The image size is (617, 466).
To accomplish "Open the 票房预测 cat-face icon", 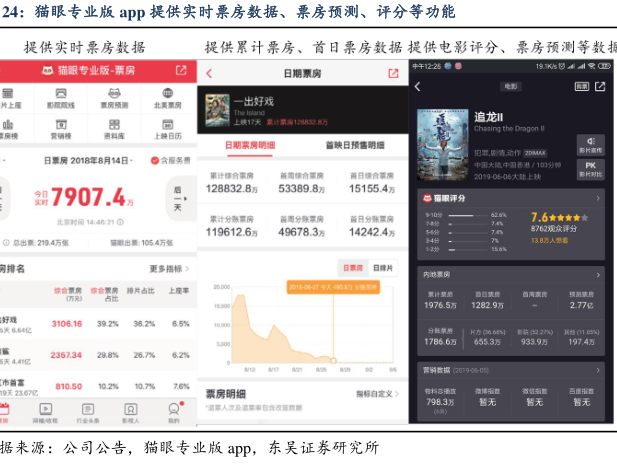I will pos(114,93).
